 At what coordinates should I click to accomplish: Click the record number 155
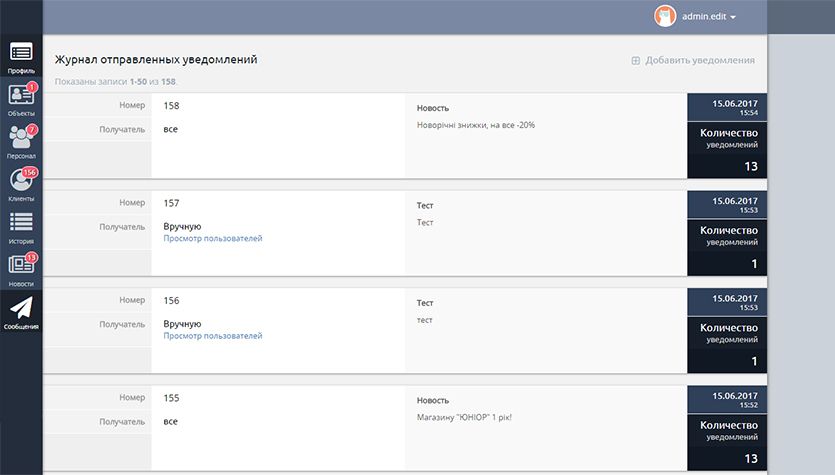(171, 398)
